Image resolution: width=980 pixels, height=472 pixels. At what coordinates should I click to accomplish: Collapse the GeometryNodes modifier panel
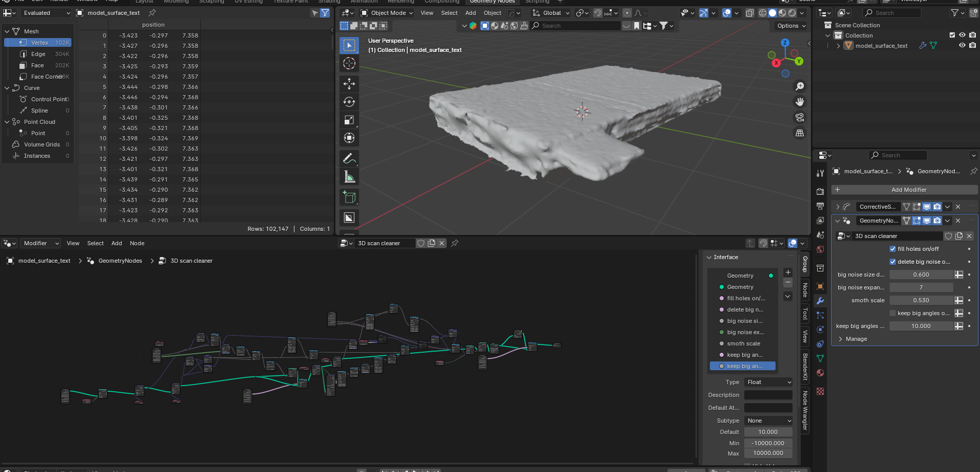click(x=838, y=221)
